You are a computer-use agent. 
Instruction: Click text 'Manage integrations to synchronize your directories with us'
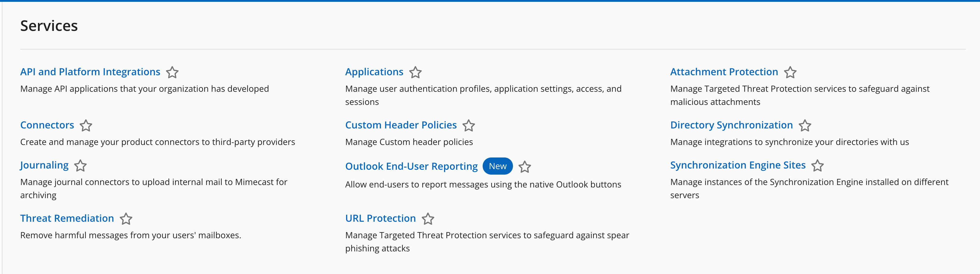click(790, 142)
